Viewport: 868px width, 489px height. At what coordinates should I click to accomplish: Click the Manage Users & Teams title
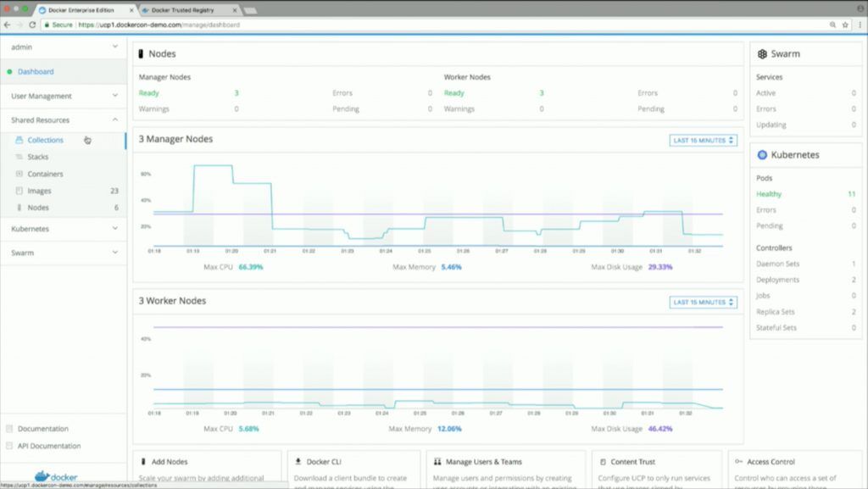484,461
